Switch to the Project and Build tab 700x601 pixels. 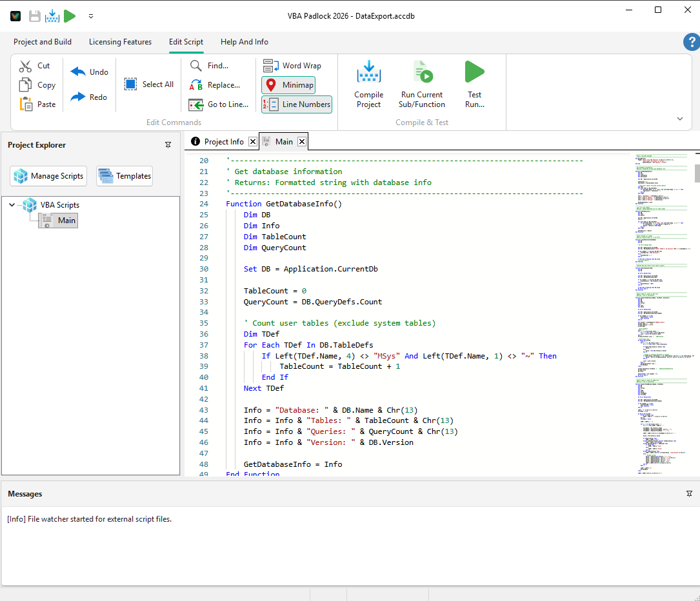pos(42,42)
